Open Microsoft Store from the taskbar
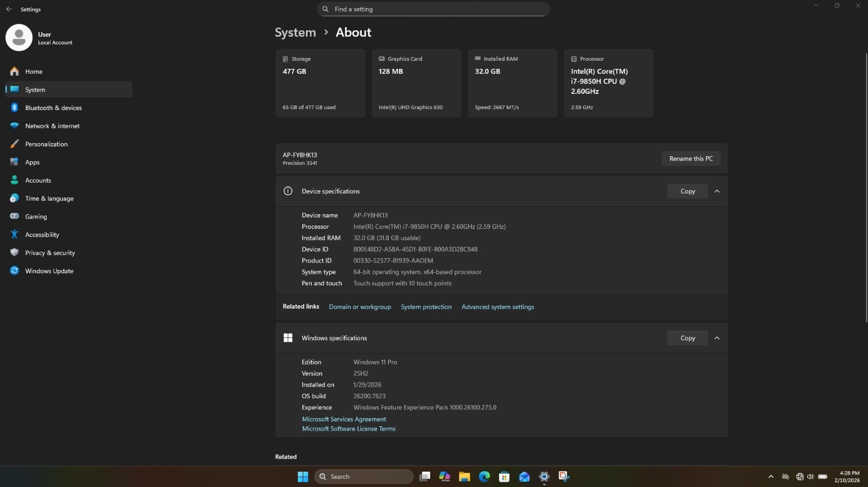Image resolution: width=868 pixels, height=487 pixels. click(x=505, y=477)
